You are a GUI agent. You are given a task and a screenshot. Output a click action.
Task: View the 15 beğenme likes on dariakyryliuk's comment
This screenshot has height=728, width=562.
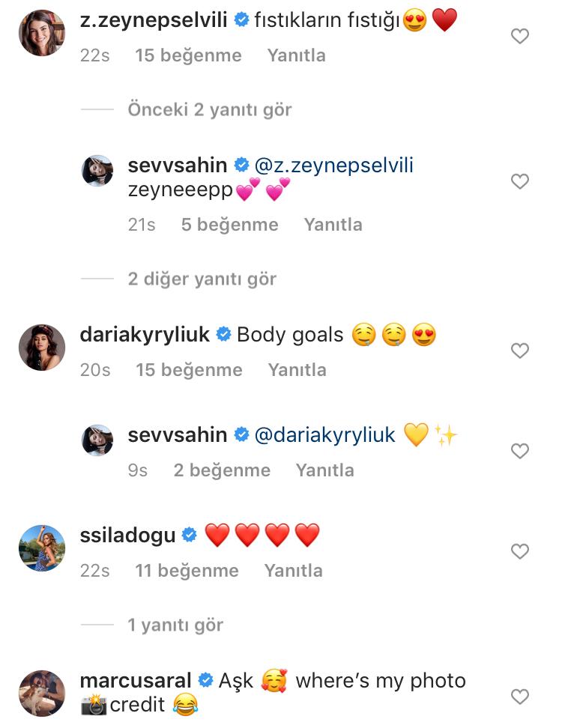[x=189, y=370]
